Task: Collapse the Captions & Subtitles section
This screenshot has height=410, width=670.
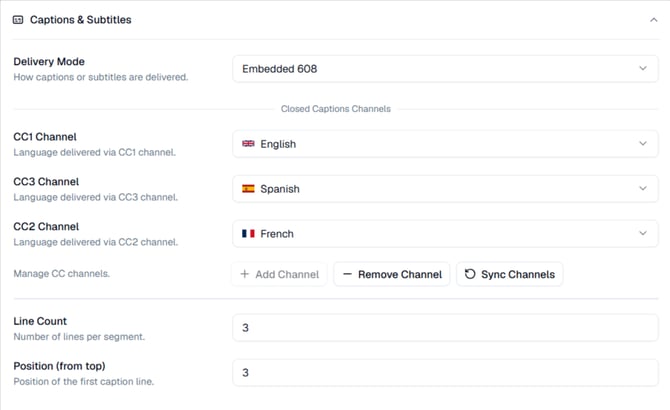Action: 653,20
